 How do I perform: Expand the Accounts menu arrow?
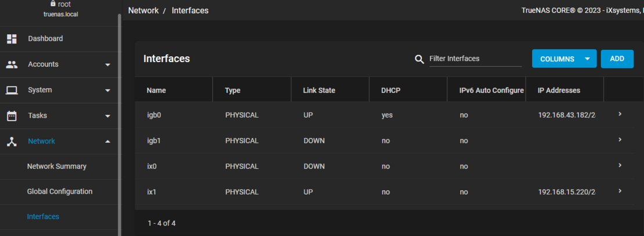107,65
